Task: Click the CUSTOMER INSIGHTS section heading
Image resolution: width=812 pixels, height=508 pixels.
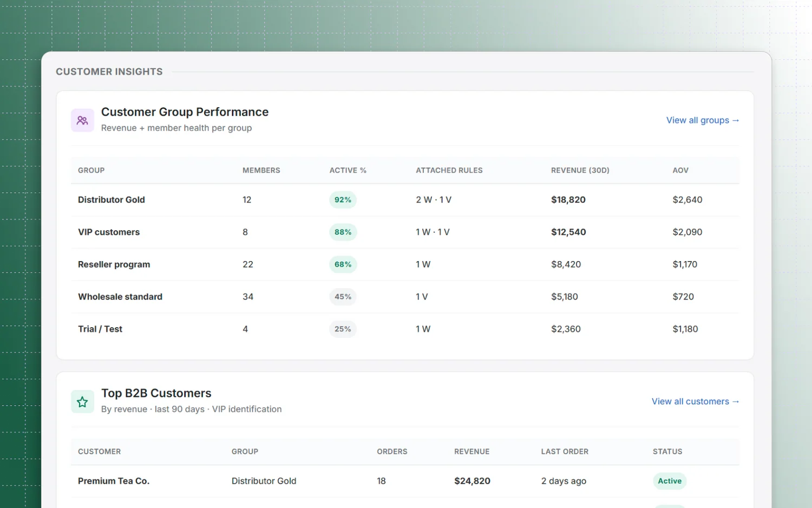Action: (x=109, y=71)
